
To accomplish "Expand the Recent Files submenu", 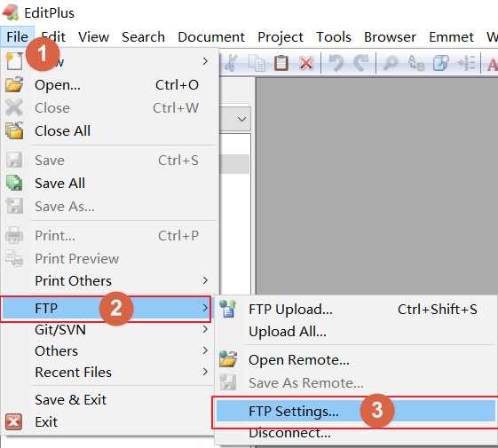I will (x=107, y=372).
